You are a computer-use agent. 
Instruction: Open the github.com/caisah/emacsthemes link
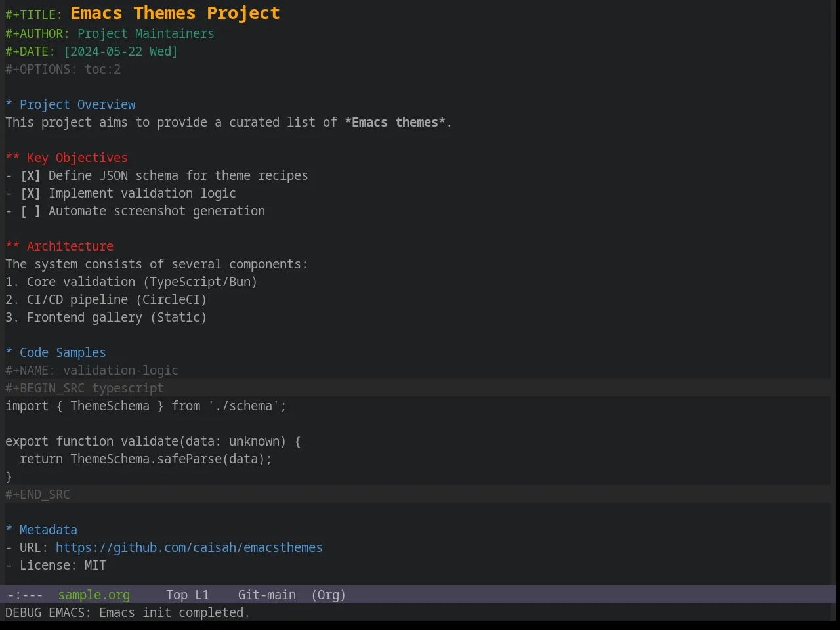(x=189, y=548)
